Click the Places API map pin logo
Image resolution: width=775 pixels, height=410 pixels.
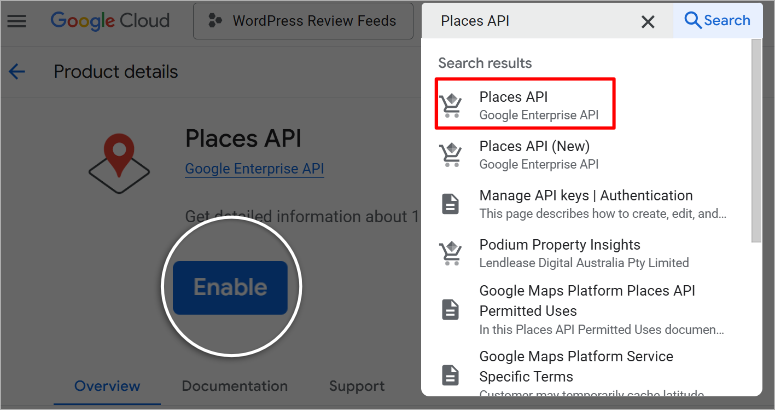[x=119, y=163]
